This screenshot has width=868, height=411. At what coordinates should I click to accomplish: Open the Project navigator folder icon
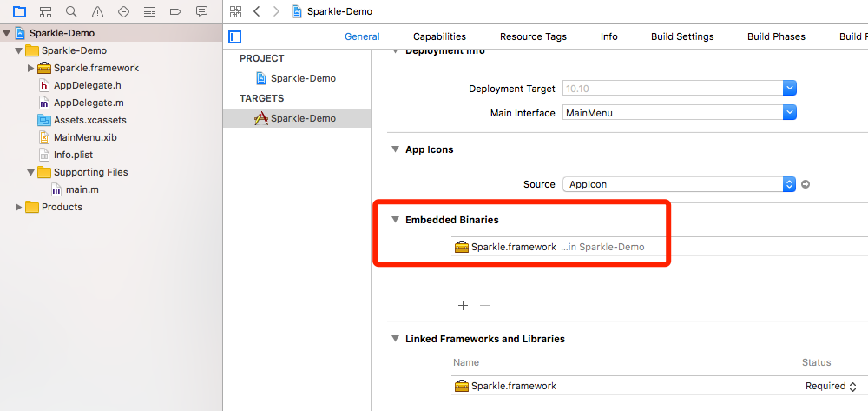19,11
